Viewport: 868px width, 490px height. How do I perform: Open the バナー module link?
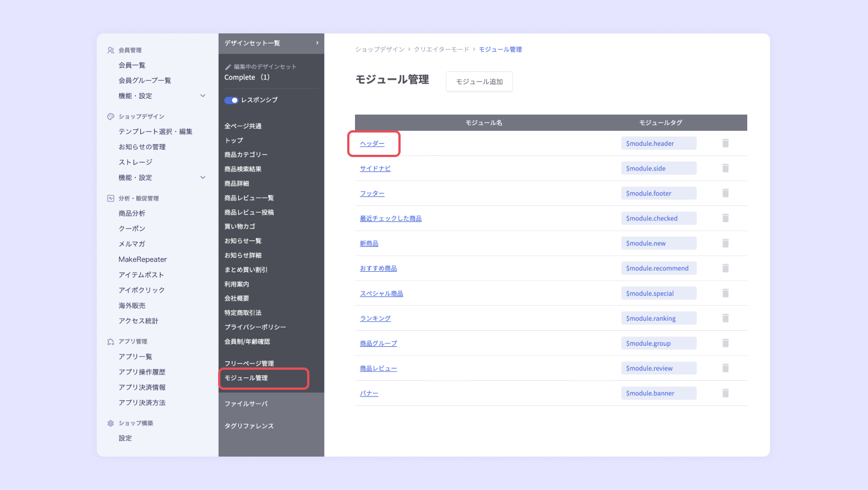pos(369,393)
